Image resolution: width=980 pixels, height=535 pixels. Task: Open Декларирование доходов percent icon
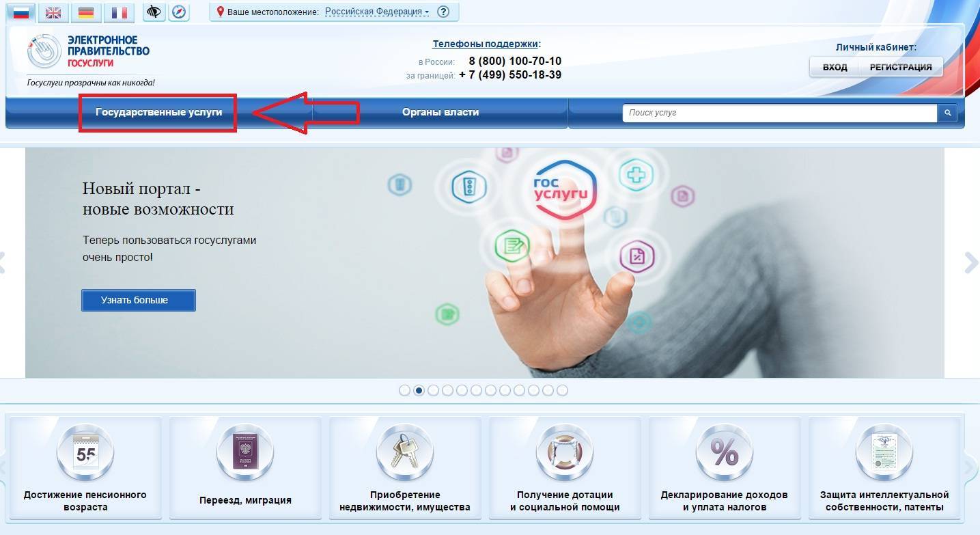[x=724, y=452]
